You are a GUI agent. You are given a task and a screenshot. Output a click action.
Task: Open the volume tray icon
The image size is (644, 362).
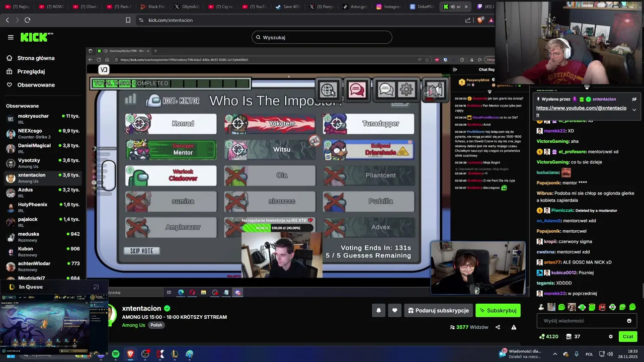click(610, 354)
